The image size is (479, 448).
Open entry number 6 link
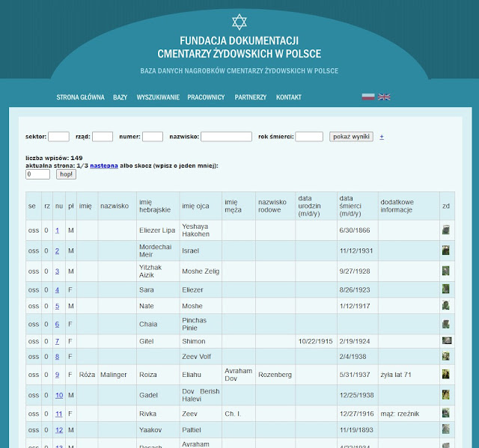point(57,324)
